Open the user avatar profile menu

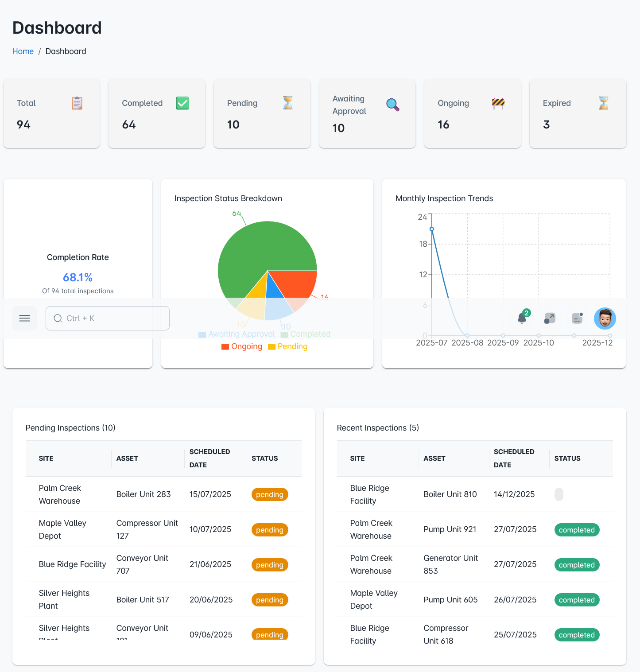click(x=605, y=318)
